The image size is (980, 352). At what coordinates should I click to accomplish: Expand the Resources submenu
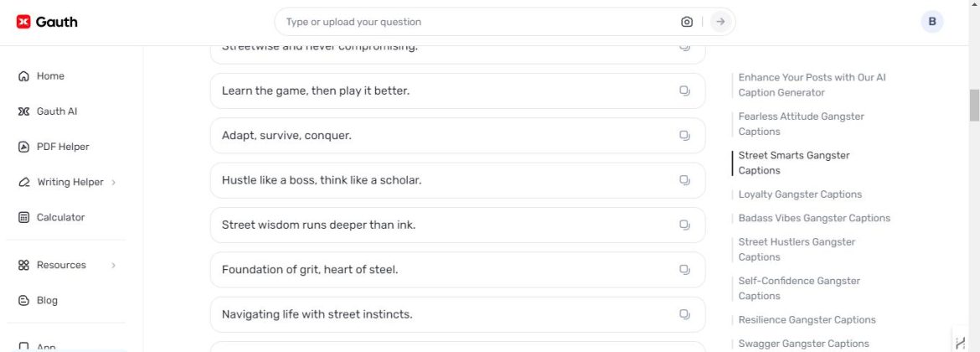[x=113, y=265]
